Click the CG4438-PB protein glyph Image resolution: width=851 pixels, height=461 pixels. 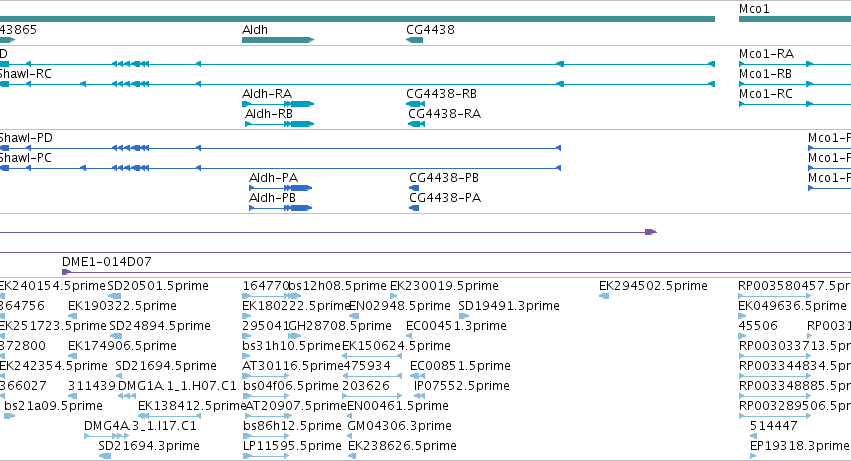414,188
